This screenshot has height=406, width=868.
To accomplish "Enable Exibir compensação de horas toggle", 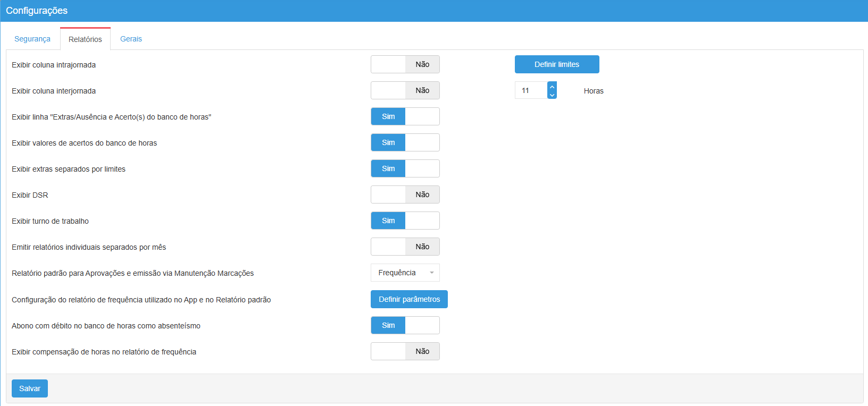I will tap(405, 351).
